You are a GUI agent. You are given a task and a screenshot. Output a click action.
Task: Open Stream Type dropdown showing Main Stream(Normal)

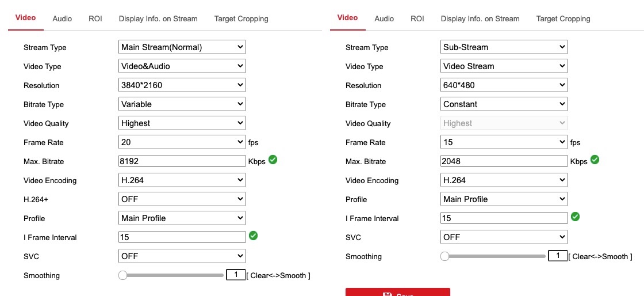click(182, 47)
